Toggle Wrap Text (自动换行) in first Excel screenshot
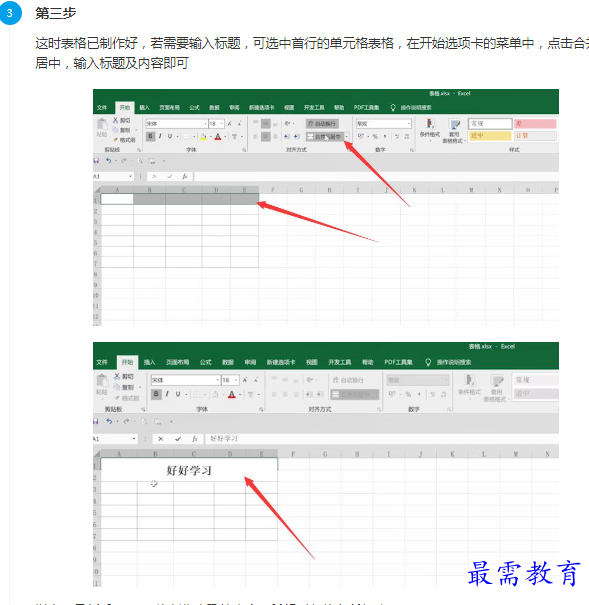 322,123
